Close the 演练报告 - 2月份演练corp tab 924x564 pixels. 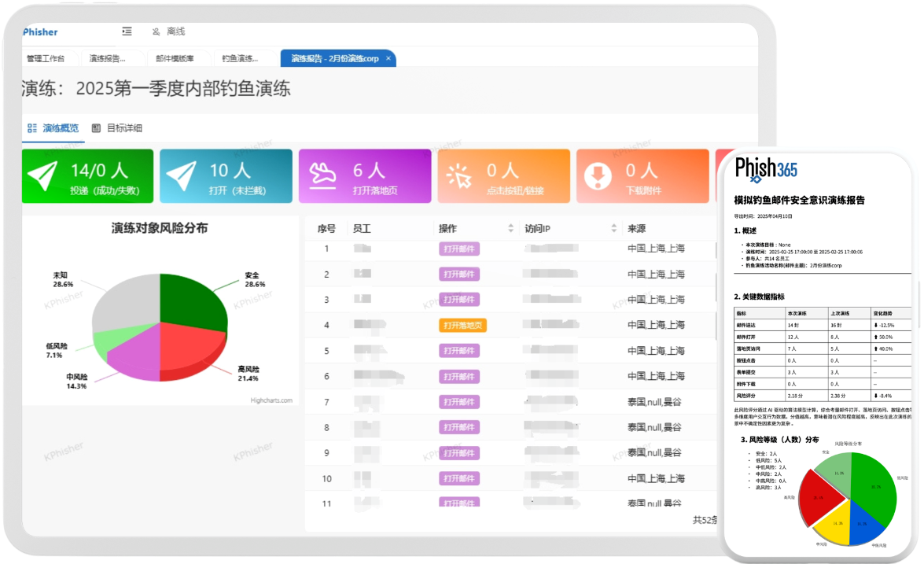click(388, 58)
